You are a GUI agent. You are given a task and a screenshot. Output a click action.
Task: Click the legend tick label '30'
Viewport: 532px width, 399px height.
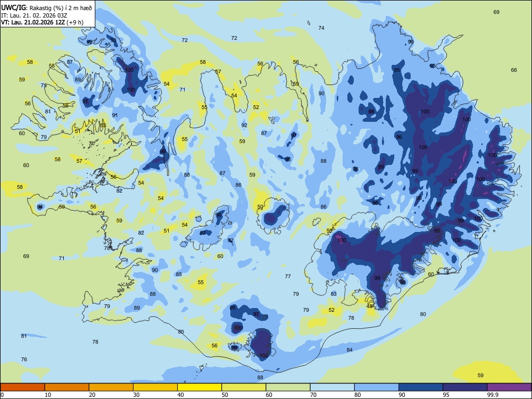click(x=136, y=395)
